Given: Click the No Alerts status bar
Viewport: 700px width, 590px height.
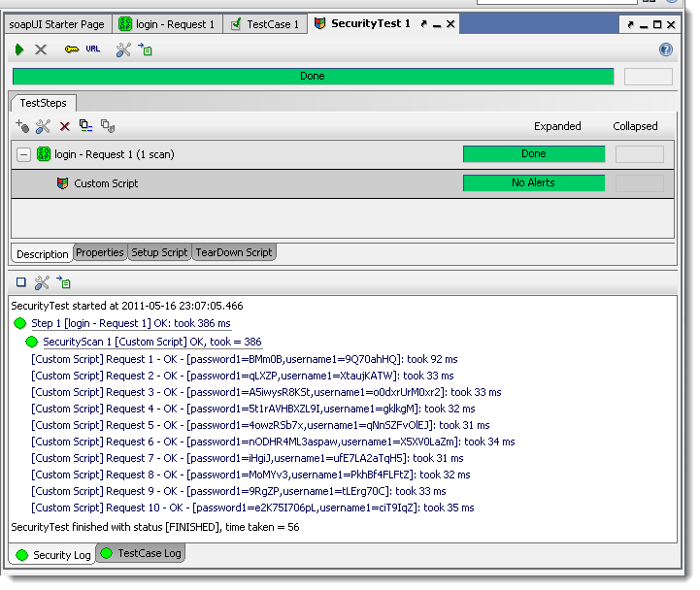Looking at the screenshot, I should click(x=534, y=183).
